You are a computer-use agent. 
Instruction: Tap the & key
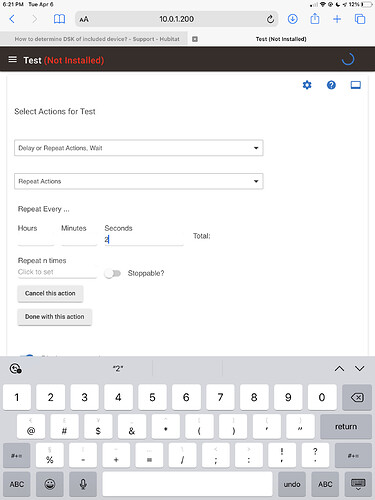tap(132, 427)
